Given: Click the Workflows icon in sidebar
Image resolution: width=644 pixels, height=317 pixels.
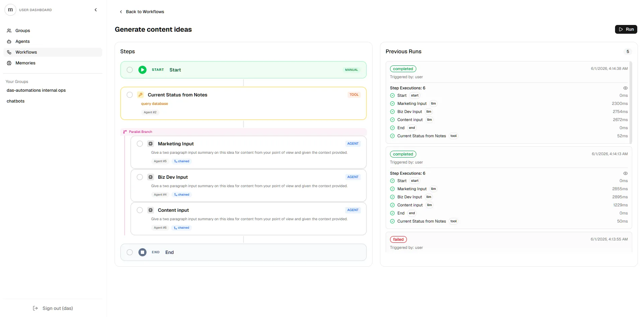Looking at the screenshot, I should [x=9, y=52].
